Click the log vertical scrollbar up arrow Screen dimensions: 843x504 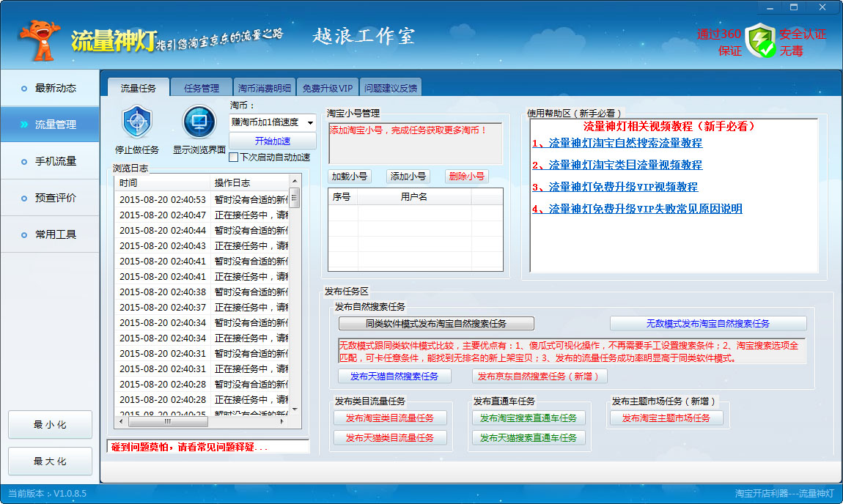click(295, 181)
